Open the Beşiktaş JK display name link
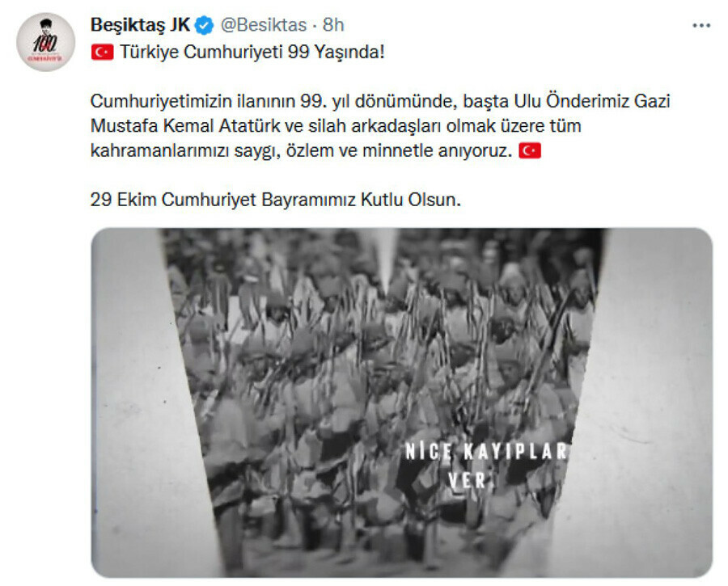 click(140, 25)
